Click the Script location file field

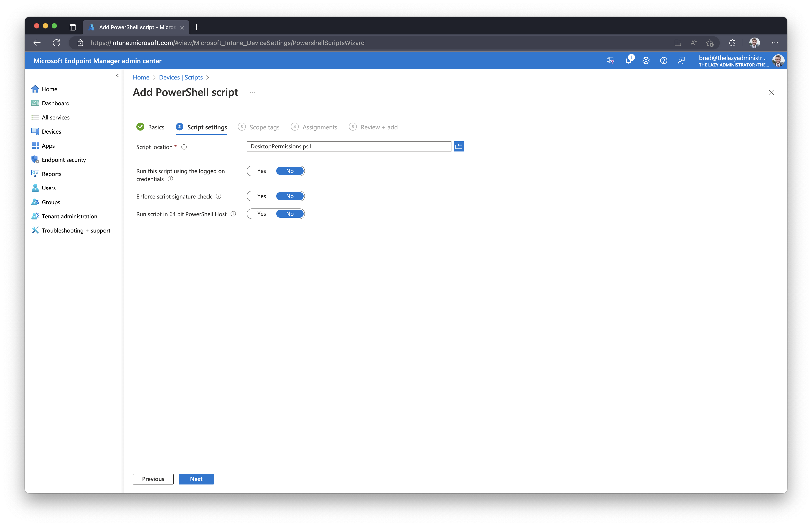(x=349, y=146)
